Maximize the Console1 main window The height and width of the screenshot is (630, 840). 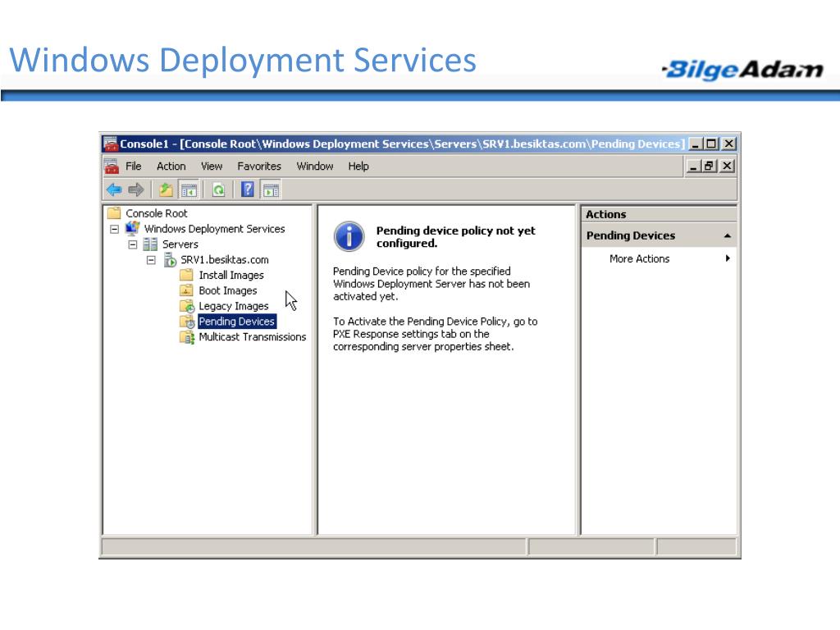711,144
